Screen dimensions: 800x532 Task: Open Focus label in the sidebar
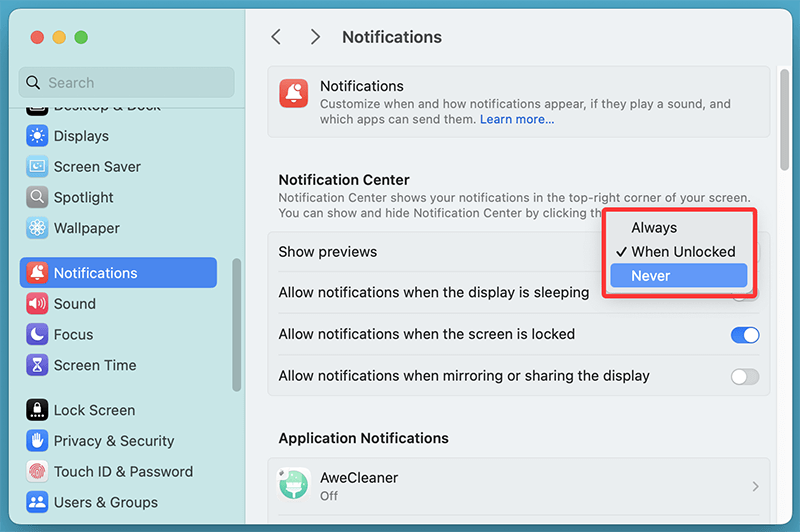(x=73, y=335)
